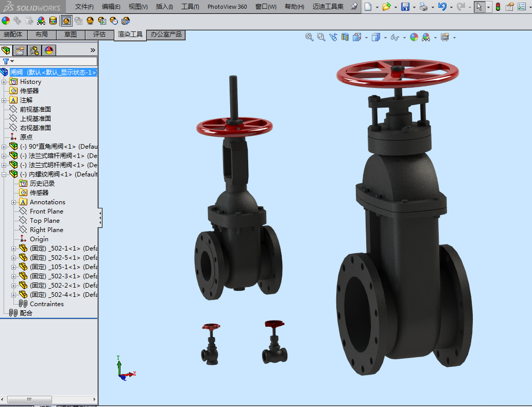Click the Undo button
The width and height of the screenshot is (532, 407).
pos(442,7)
